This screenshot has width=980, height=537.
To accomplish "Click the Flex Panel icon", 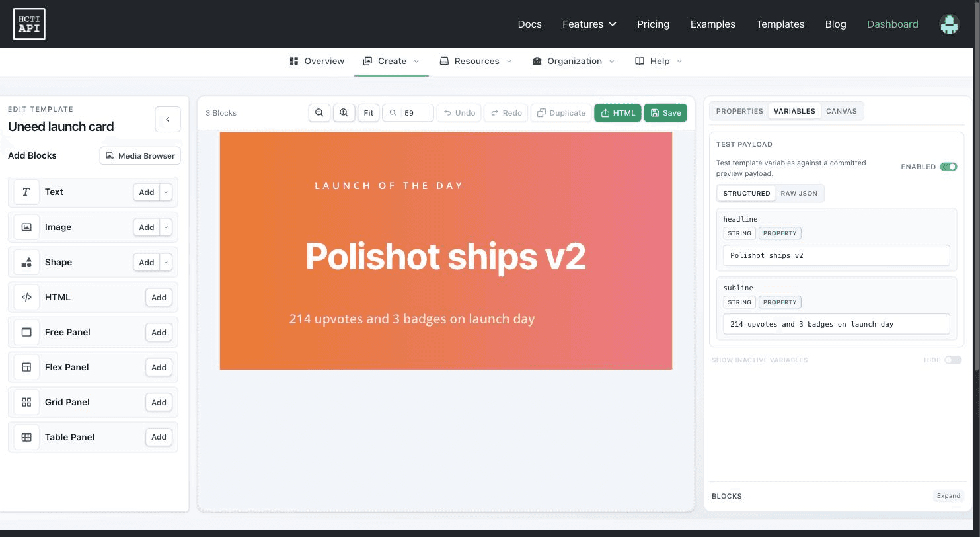I will [x=26, y=367].
